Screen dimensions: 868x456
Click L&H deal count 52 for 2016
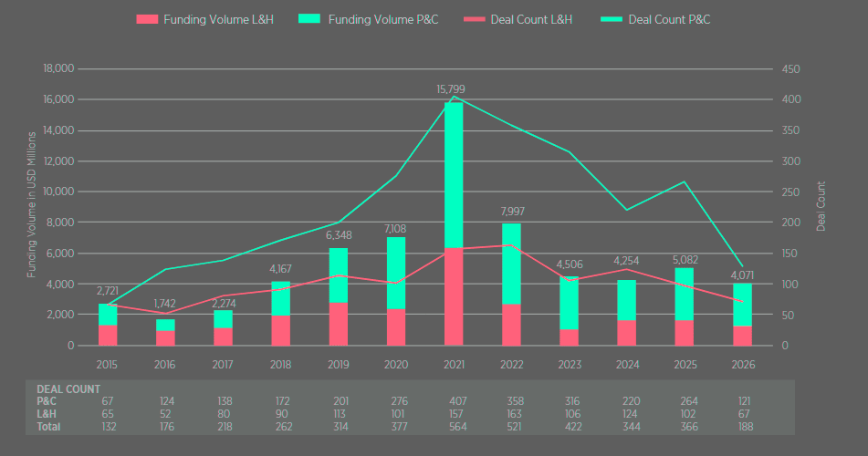coord(165,414)
